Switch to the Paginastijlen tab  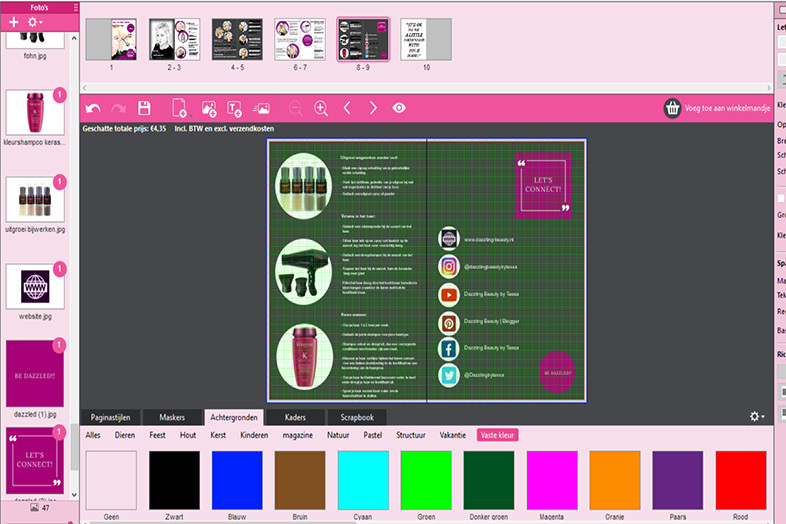[x=110, y=417]
